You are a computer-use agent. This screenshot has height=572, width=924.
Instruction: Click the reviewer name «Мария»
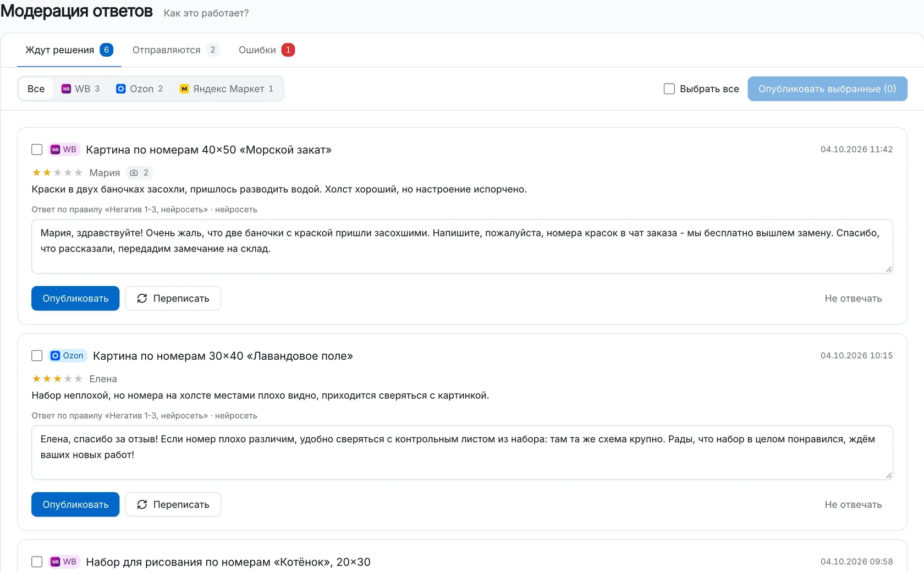pos(105,173)
